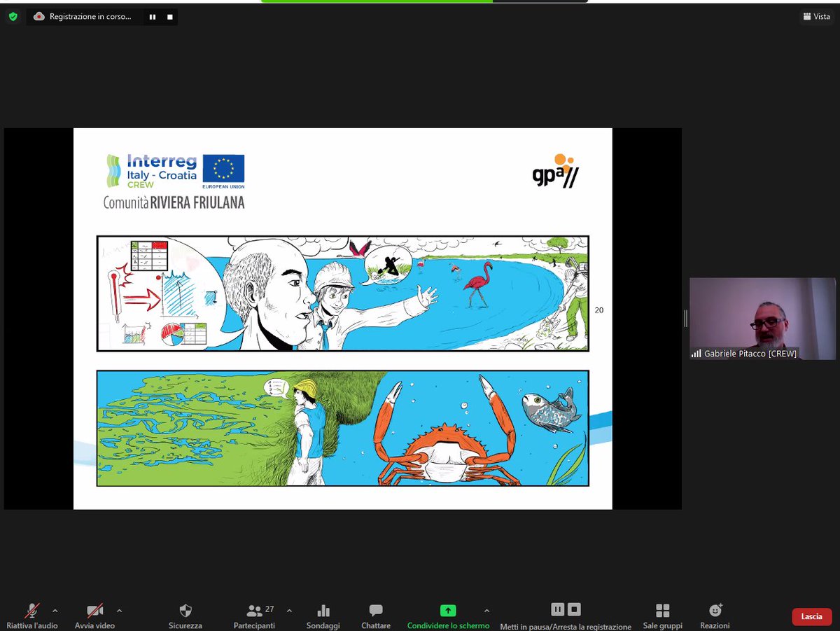840x631 pixels.
Task: Open Sale gruppi breakout rooms
Action: pos(663,616)
